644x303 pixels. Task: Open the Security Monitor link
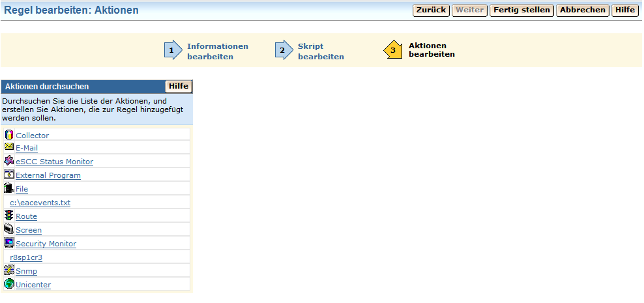46,244
